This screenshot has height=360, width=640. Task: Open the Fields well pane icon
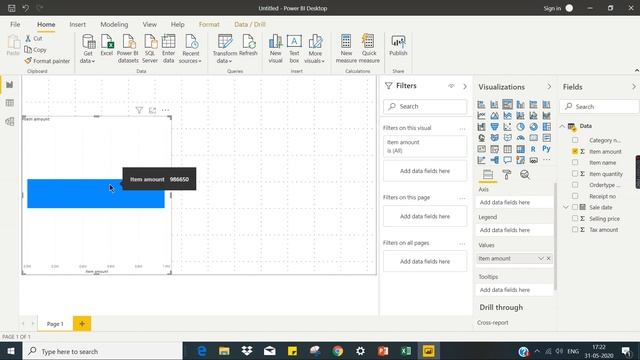coord(488,175)
